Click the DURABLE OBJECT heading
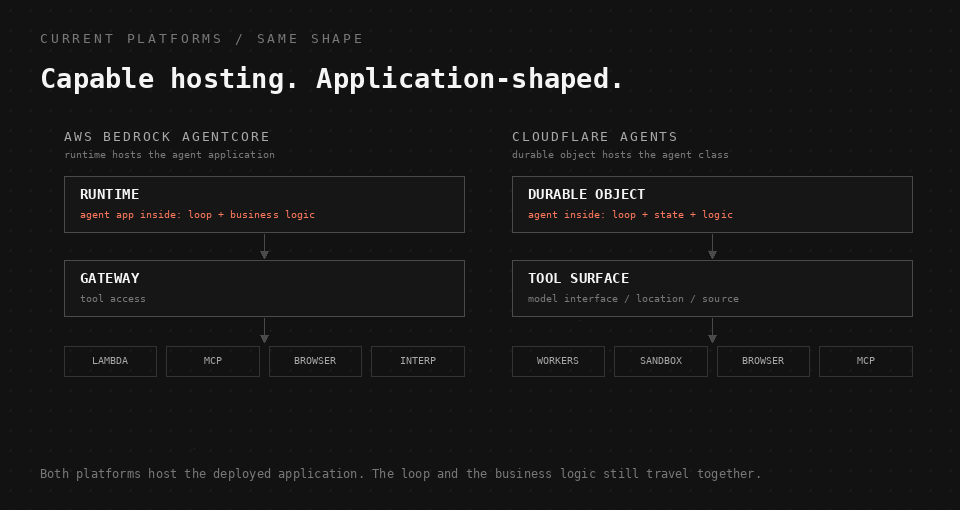 click(x=587, y=194)
